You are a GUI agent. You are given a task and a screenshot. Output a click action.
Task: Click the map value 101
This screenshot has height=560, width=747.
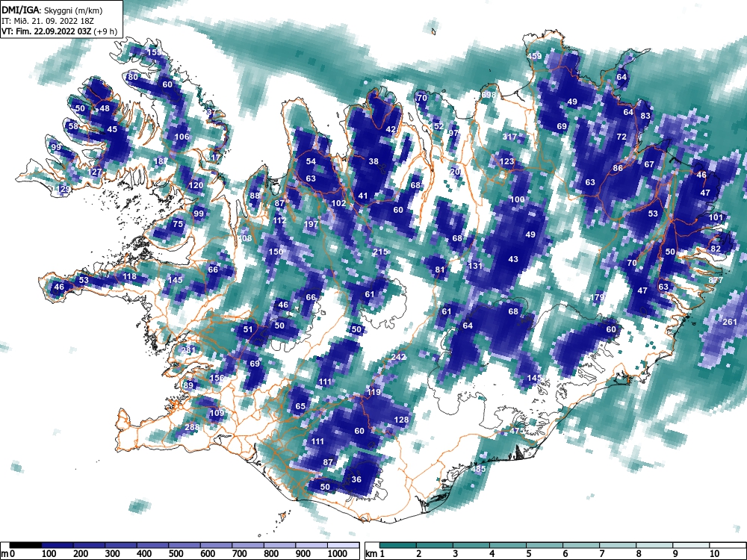716,217
